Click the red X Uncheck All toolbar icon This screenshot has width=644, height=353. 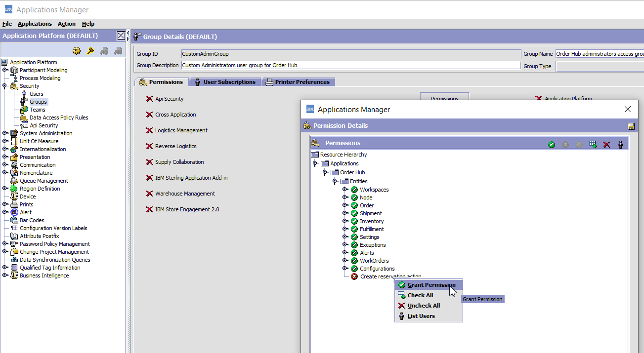tap(607, 145)
